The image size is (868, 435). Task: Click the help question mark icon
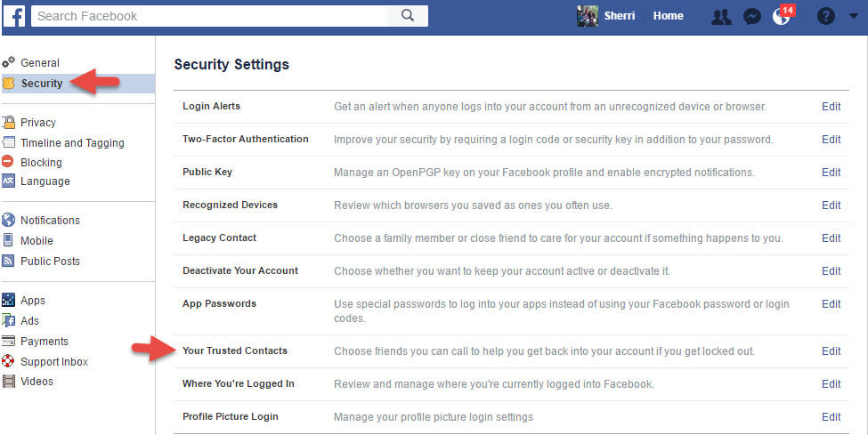click(x=825, y=16)
